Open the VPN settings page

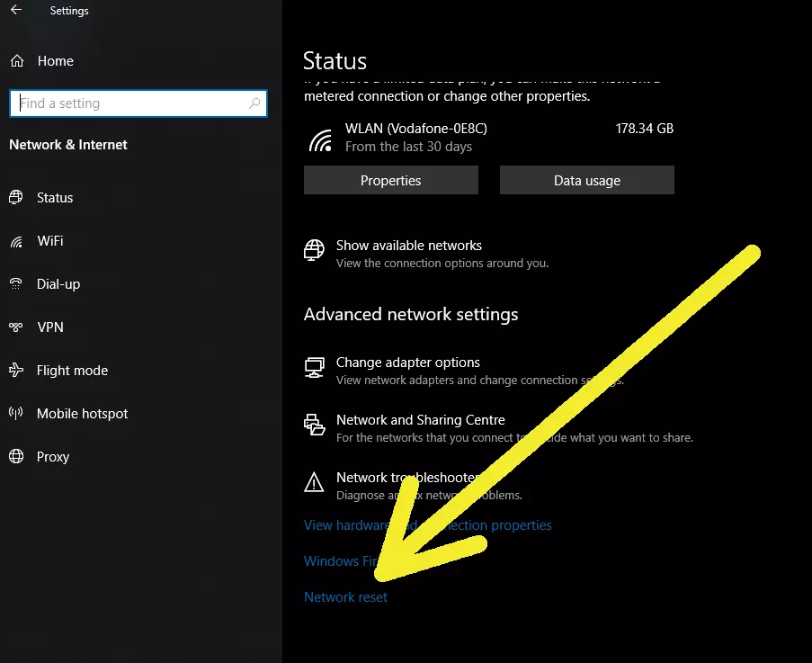50,327
